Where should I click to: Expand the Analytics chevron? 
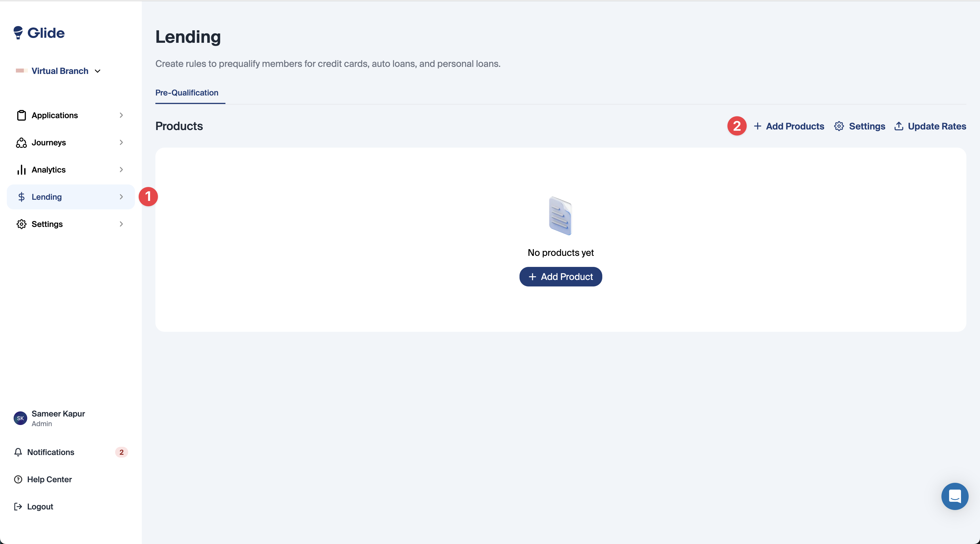[121, 169]
